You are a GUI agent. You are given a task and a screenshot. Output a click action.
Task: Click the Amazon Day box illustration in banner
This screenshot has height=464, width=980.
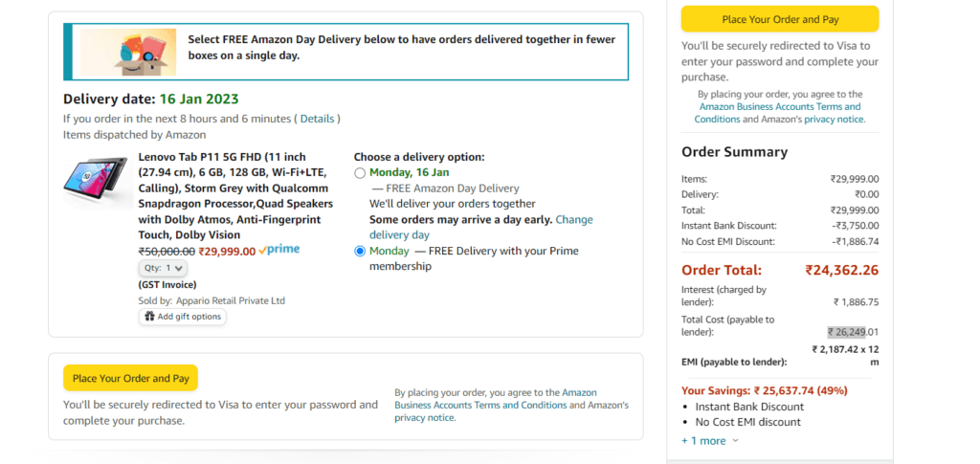(x=128, y=53)
